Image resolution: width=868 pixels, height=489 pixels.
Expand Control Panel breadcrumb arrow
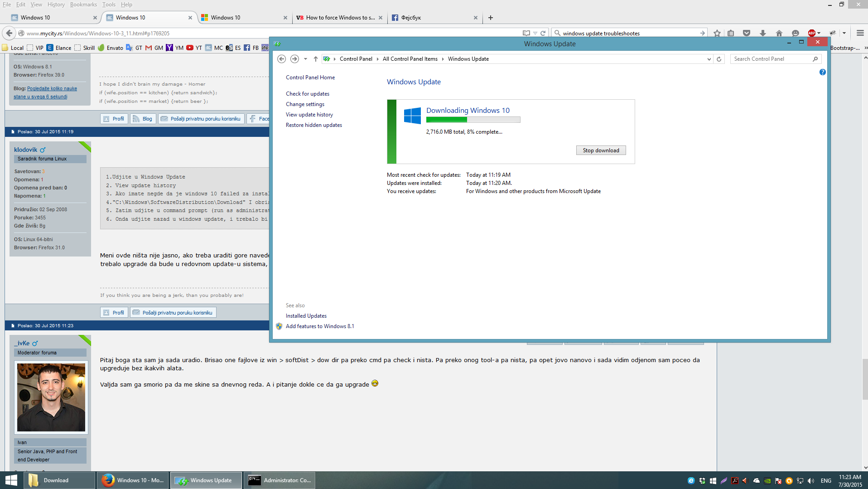click(377, 59)
